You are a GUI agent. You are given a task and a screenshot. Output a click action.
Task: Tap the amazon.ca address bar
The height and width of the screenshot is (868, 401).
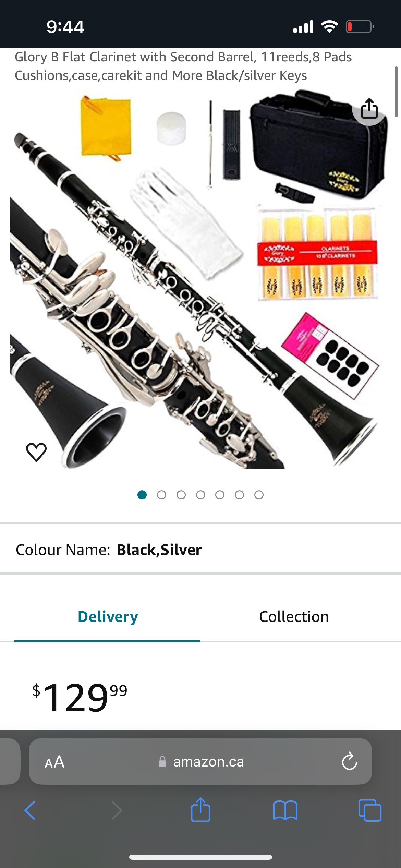click(200, 761)
